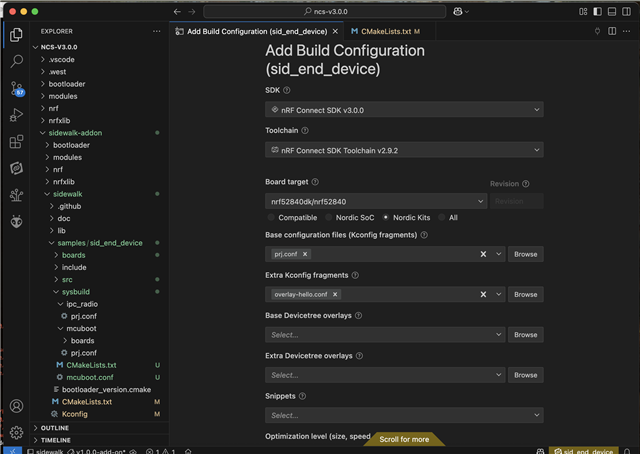Open the Run and Debug view
The width and height of the screenshot is (640, 454).
point(16,115)
